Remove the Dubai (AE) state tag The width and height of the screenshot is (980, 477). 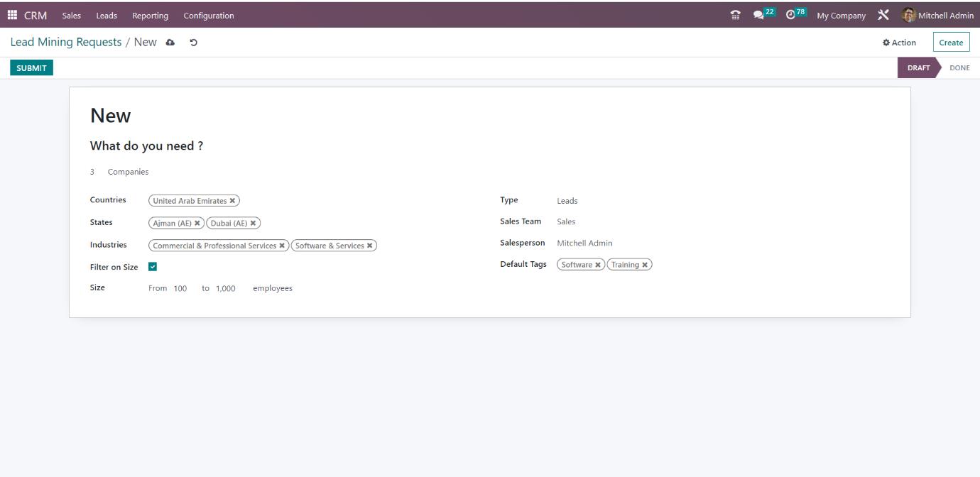253,223
